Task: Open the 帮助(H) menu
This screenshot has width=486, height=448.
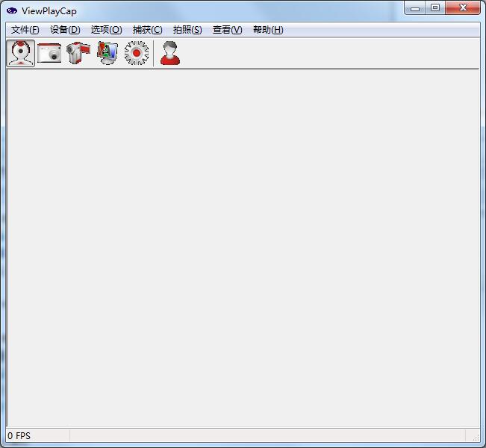Action: click(268, 30)
